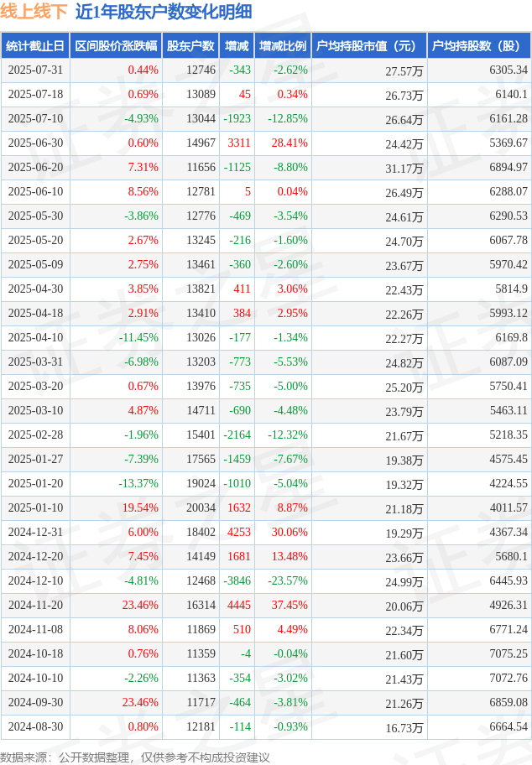Image resolution: width=532 pixels, height=765 pixels.
Task: Click the 20034 shareholder count cell
Action: pos(201,507)
